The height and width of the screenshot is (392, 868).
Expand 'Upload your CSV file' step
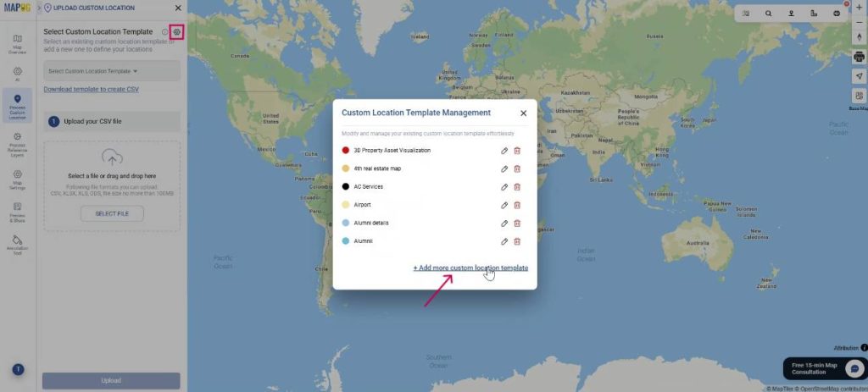[x=112, y=122]
